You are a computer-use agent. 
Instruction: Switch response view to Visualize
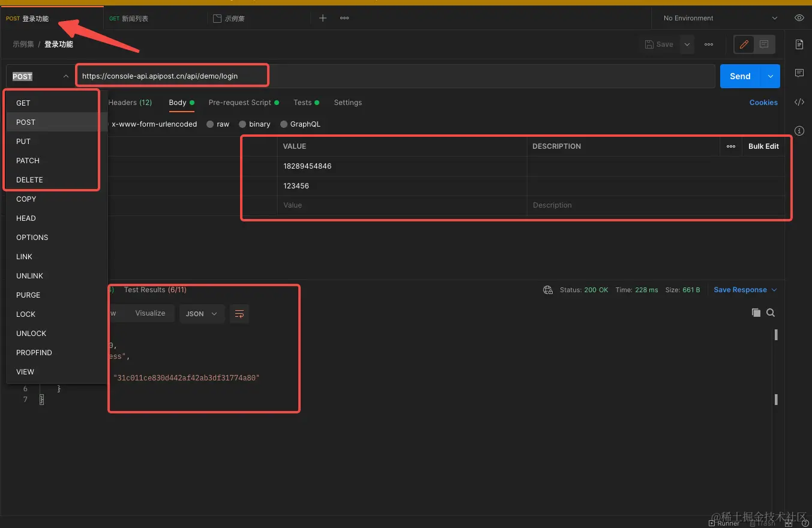[x=150, y=313]
